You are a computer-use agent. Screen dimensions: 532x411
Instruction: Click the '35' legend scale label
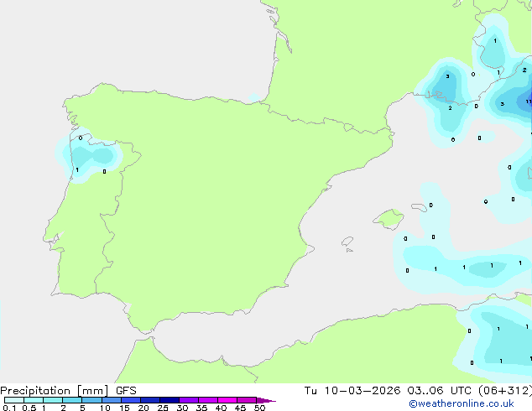pos(201,408)
